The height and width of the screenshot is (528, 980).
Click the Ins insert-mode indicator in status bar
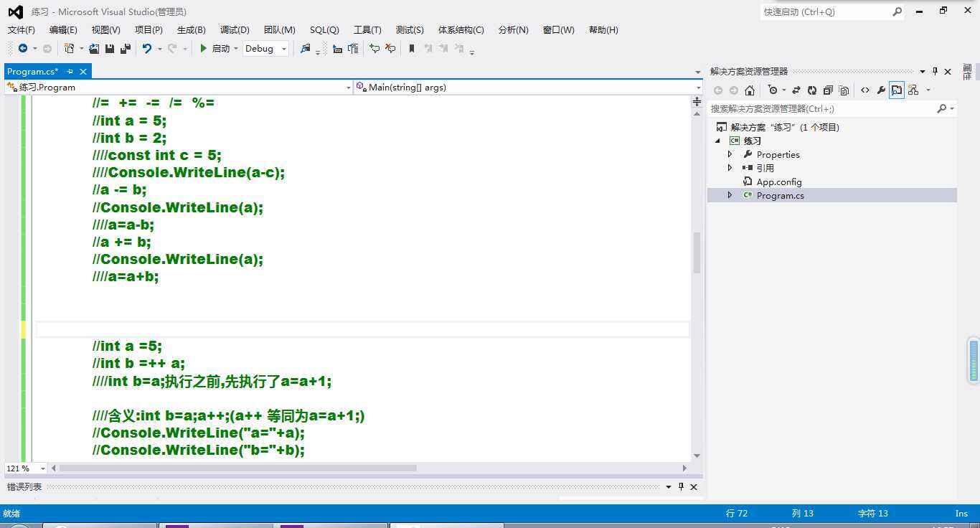pyautogui.click(x=961, y=513)
